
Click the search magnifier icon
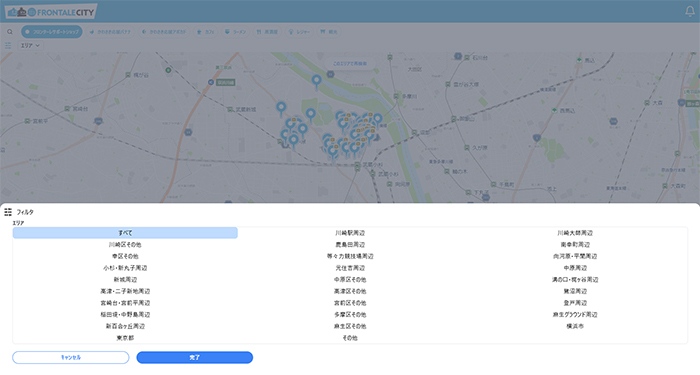[10, 32]
